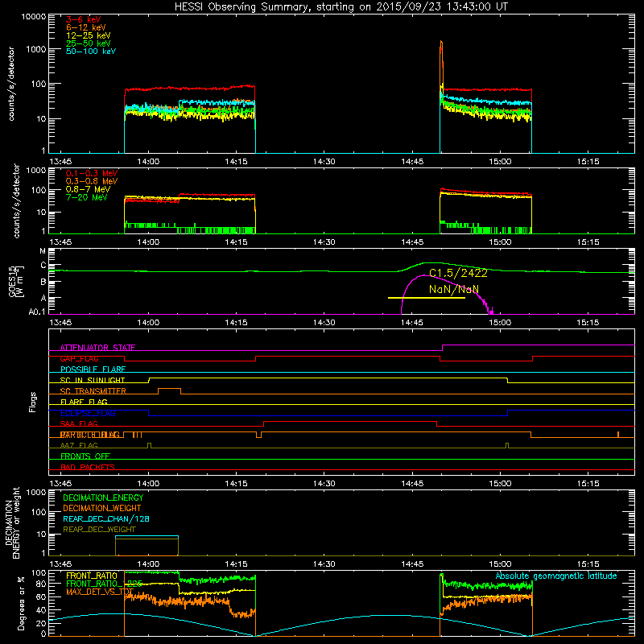
Task: Click the 0.8-7 MeV legend entry
Action: pos(89,189)
